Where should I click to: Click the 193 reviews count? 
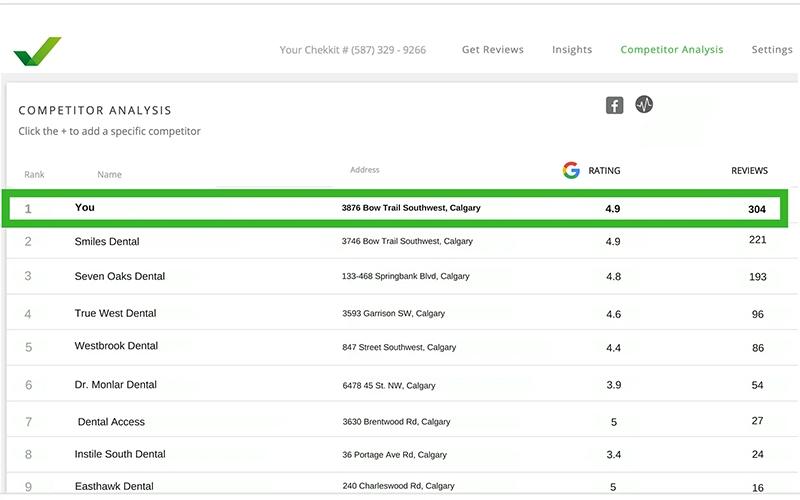point(758,277)
